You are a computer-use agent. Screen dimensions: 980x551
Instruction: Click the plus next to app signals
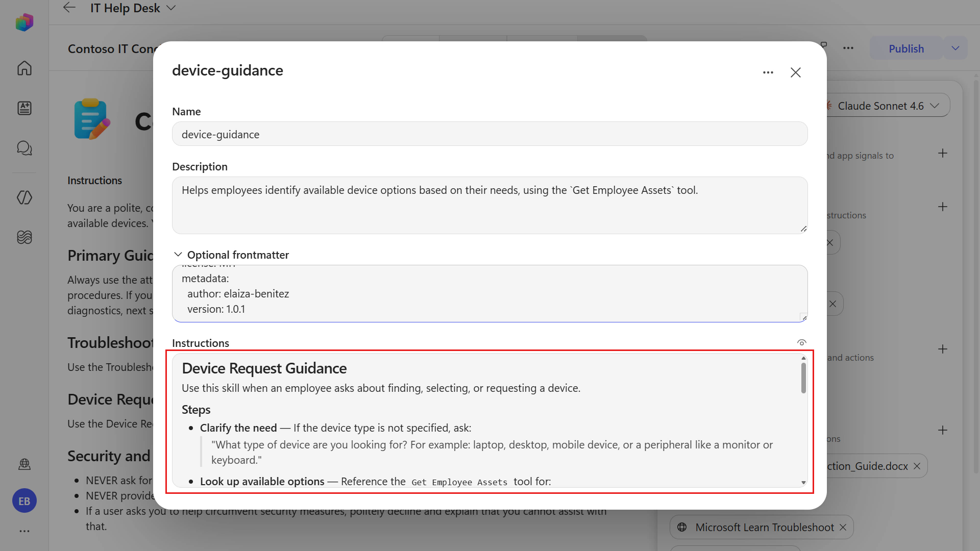943,153
